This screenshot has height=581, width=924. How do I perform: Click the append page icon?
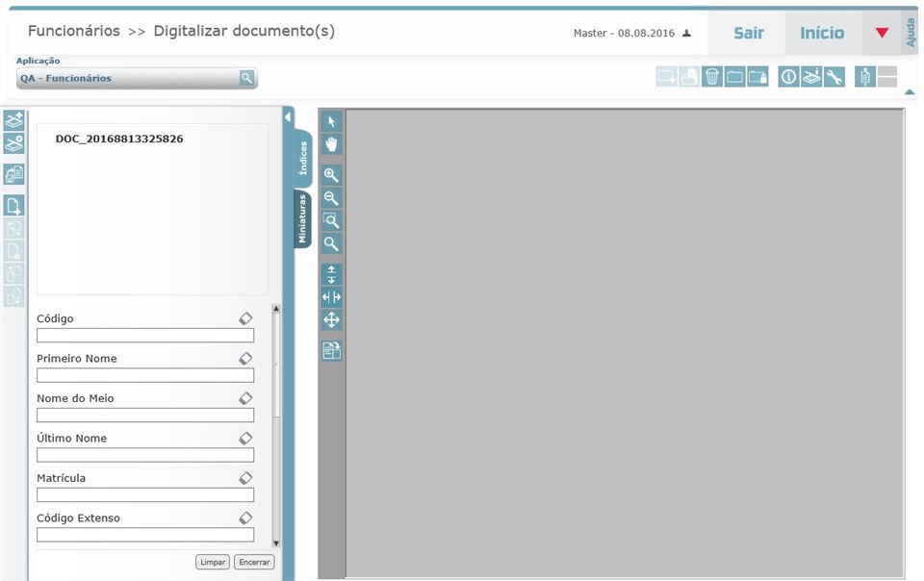coord(13,205)
